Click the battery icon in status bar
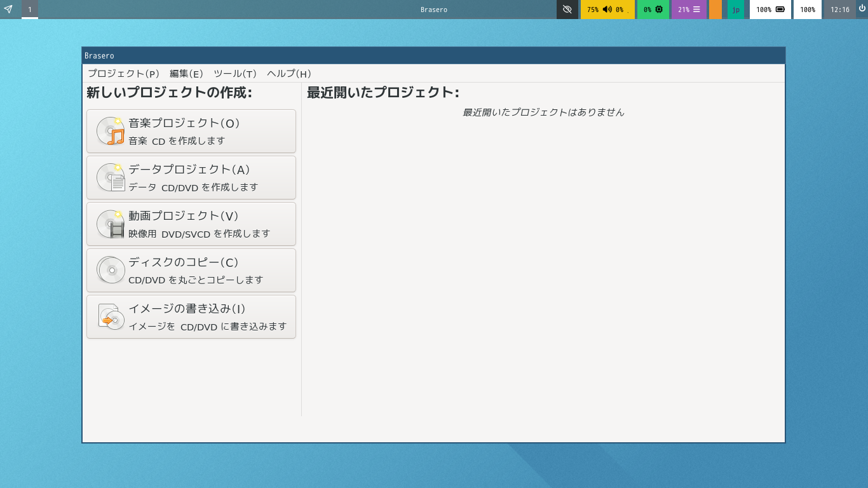 click(780, 10)
